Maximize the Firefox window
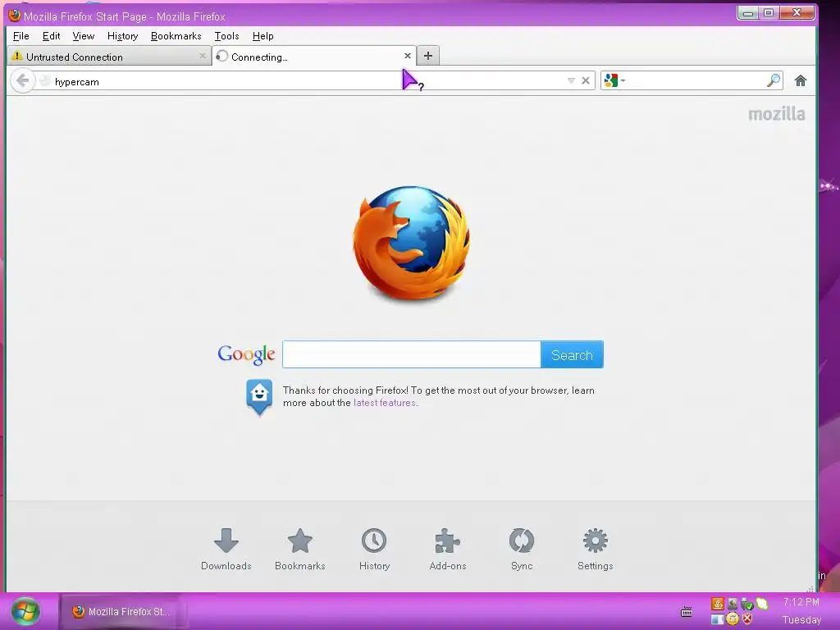The height and width of the screenshot is (630, 840). [x=769, y=13]
